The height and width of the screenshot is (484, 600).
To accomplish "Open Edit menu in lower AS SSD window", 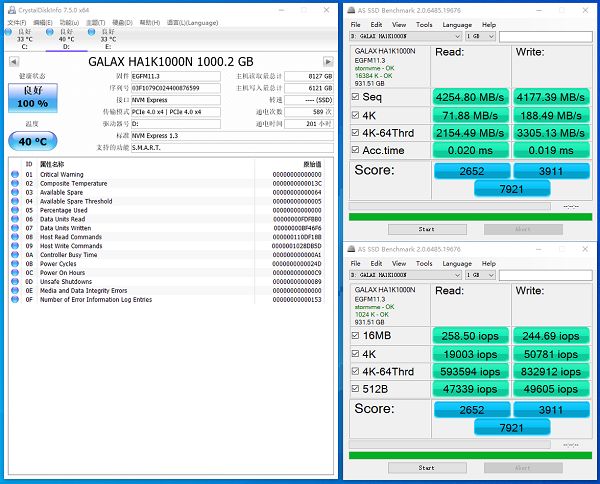I will 376,263.
